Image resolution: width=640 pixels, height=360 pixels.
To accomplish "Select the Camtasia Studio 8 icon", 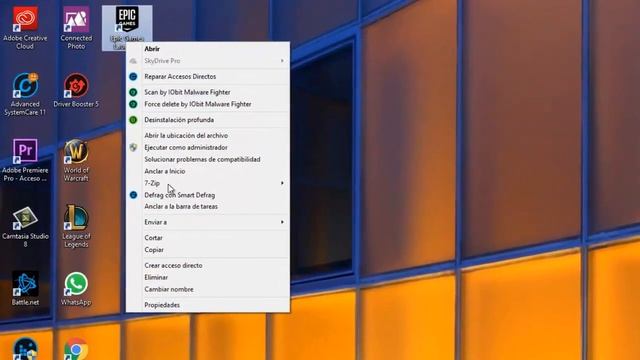I will point(25,227).
